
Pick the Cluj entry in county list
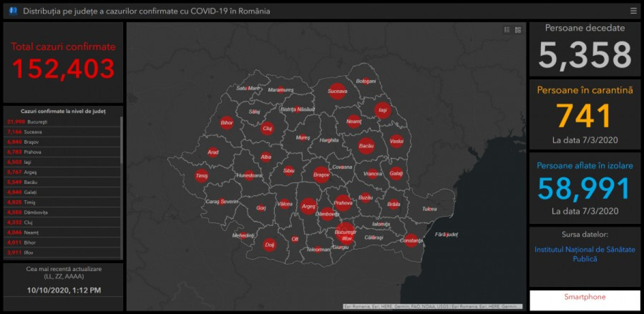(x=62, y=222)
